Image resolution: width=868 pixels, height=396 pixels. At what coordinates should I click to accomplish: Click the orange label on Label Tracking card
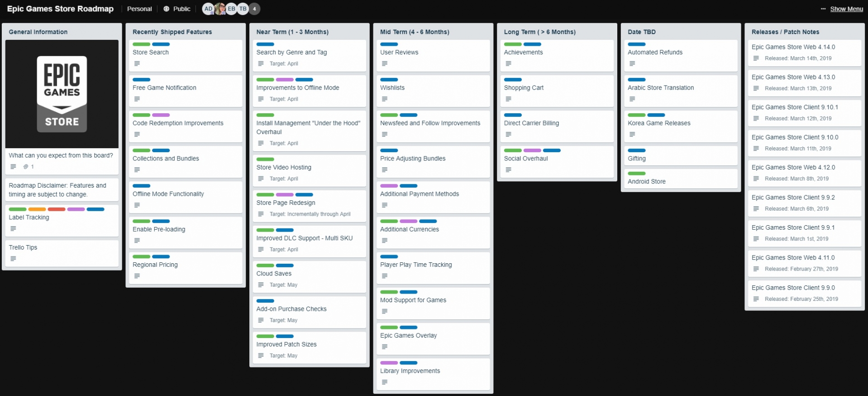[37, 209]
